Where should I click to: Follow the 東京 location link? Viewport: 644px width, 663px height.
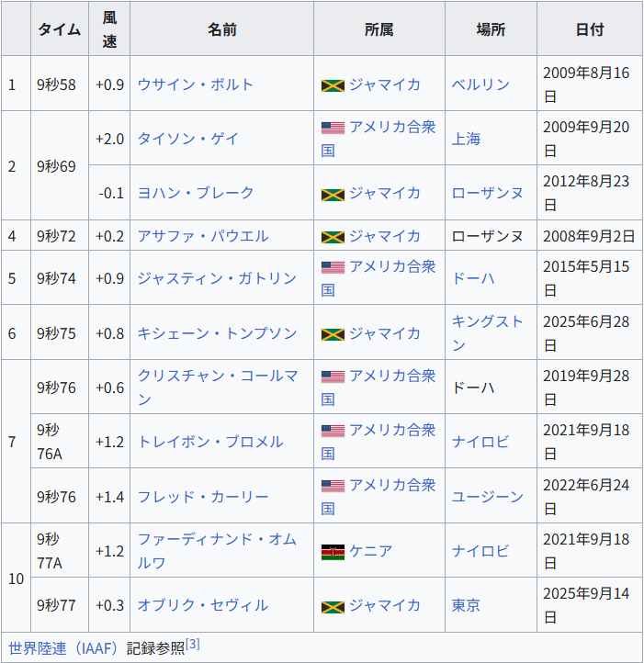tap(466, 606)
